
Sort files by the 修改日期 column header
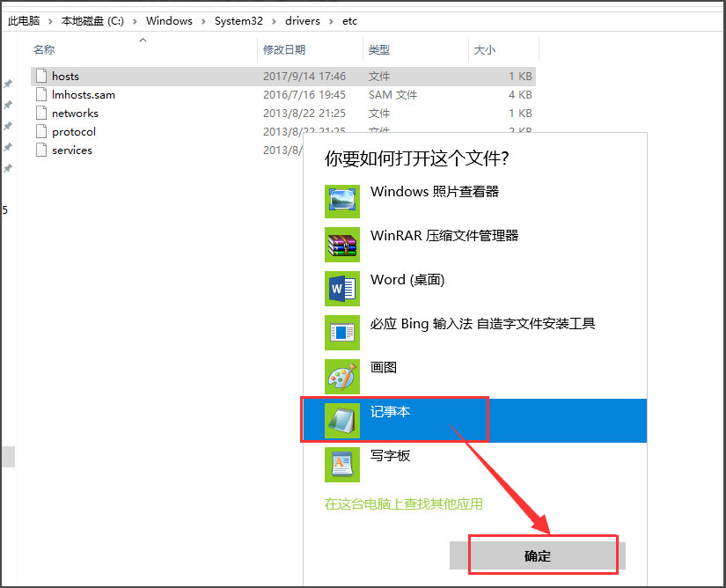(281, 50)
